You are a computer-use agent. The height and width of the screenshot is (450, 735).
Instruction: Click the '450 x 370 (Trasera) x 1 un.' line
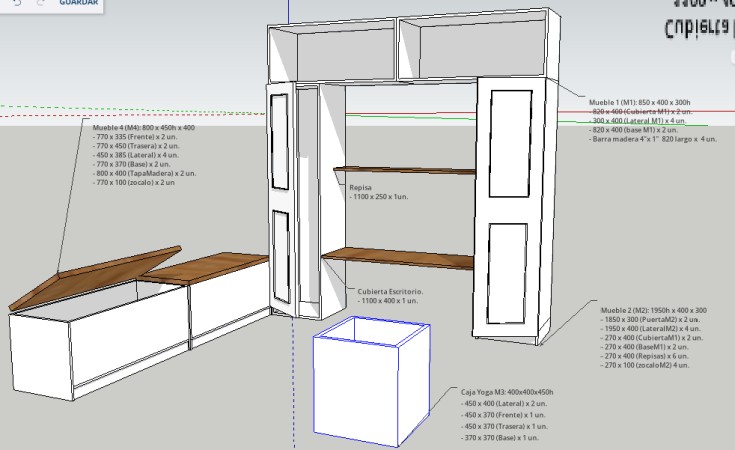504,427
